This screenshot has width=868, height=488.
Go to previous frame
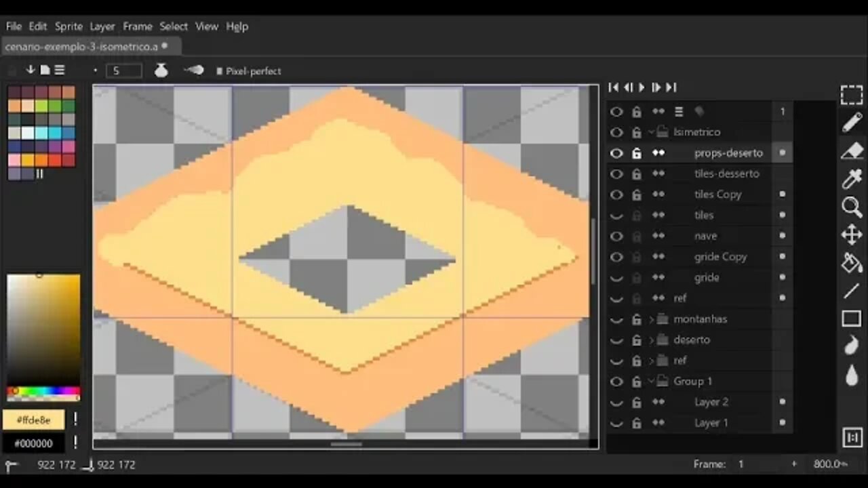628,87
